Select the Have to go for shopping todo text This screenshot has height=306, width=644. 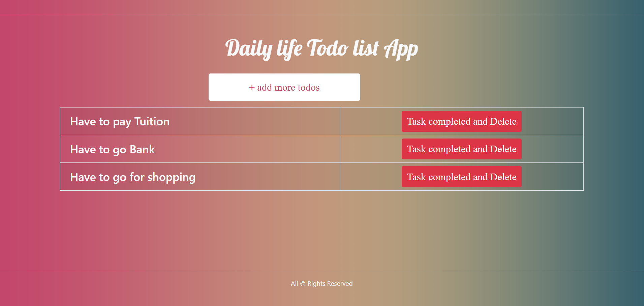click(133, 177)
